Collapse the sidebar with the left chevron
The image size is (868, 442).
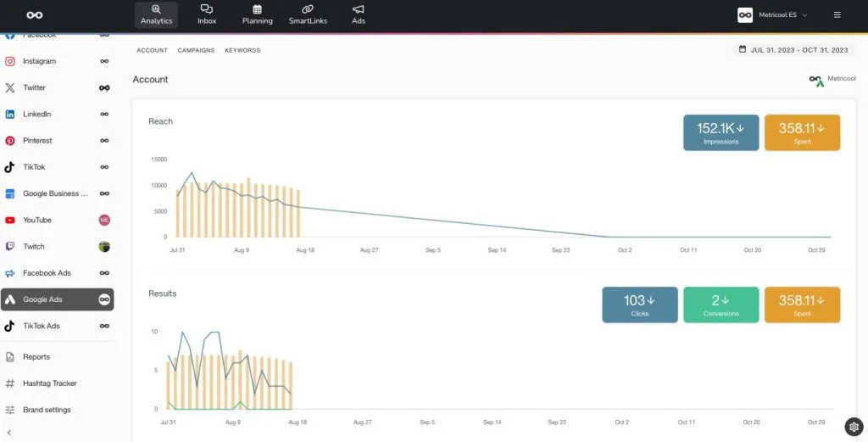coord(8,433)
